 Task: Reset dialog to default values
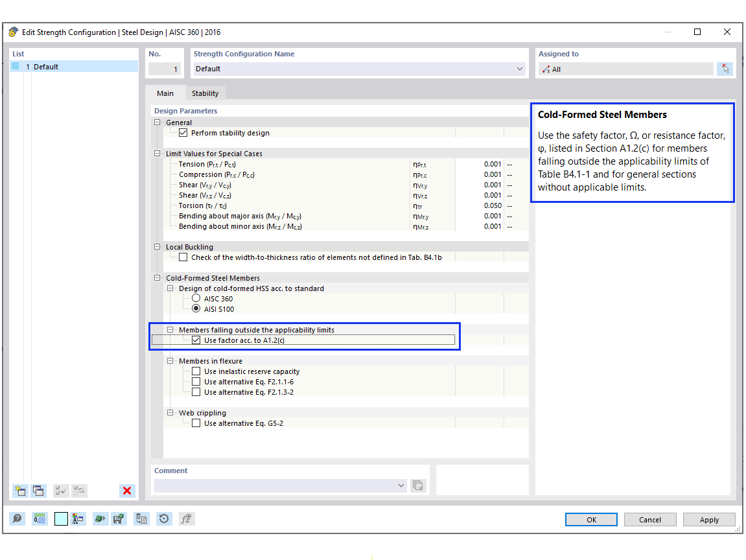click(x=163, y=519)
